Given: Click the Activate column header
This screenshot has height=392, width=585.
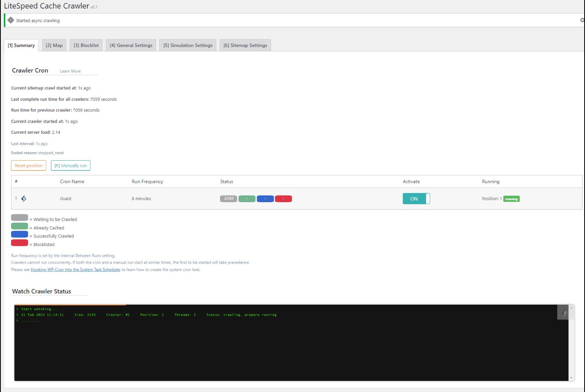Looking at the screenshot, I should tap(411, 182).
